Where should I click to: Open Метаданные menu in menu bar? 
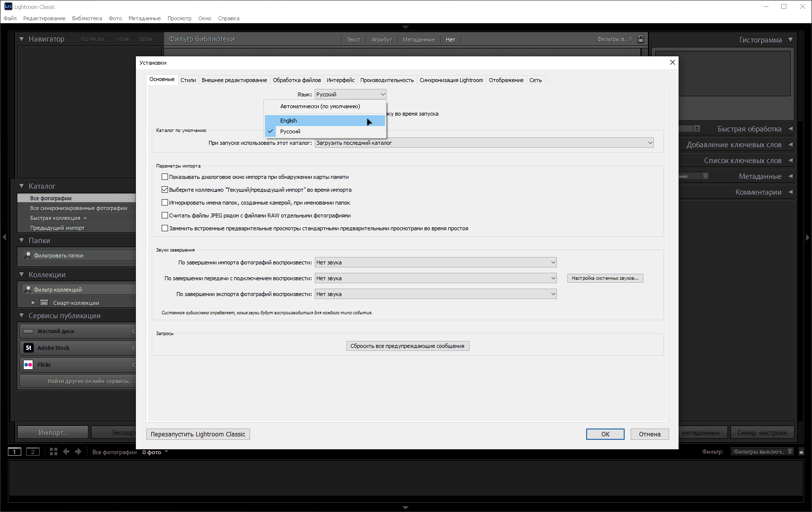(144, 18)
